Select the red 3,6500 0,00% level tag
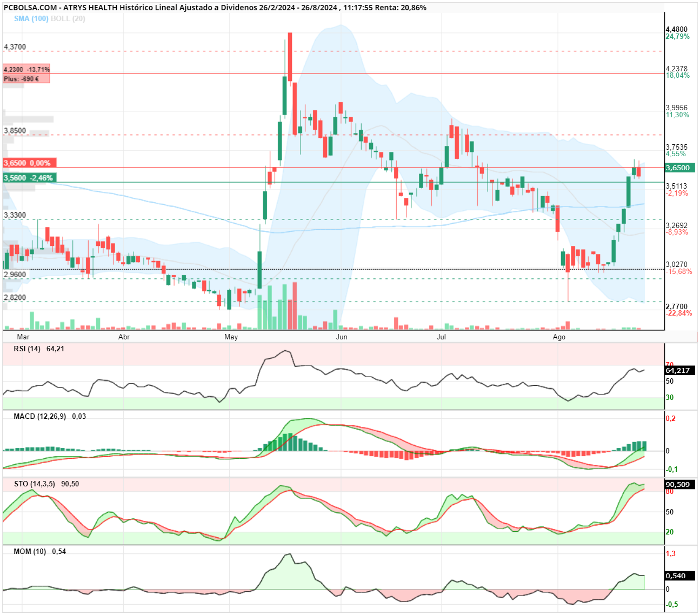This screenshot has width=700, height=615. tap(29, 163)
